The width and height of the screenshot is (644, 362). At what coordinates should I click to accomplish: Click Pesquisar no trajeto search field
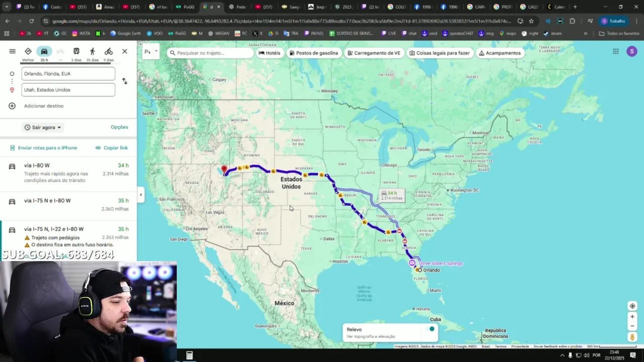(210, 53)
